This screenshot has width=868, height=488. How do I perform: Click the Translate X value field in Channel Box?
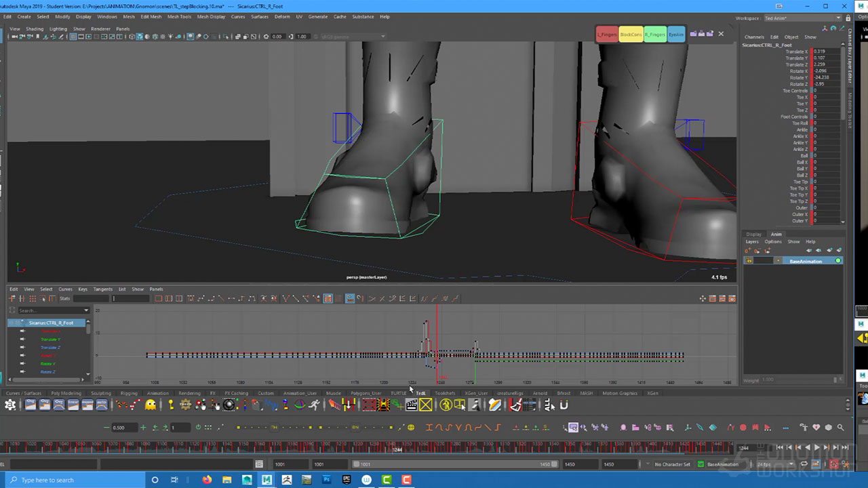point(826,52)
